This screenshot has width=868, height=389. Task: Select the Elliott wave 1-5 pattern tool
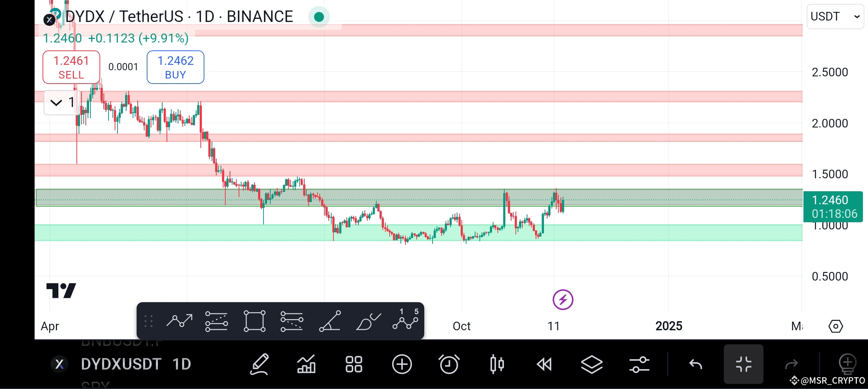point(406,319)
